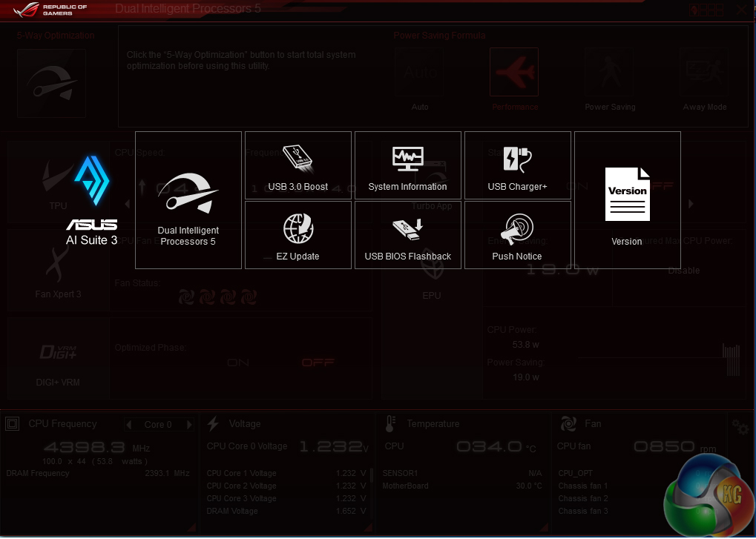Click the Republic of Gamers logo
The height and width of the screenshot is (539, 756).
pos(50,10)
